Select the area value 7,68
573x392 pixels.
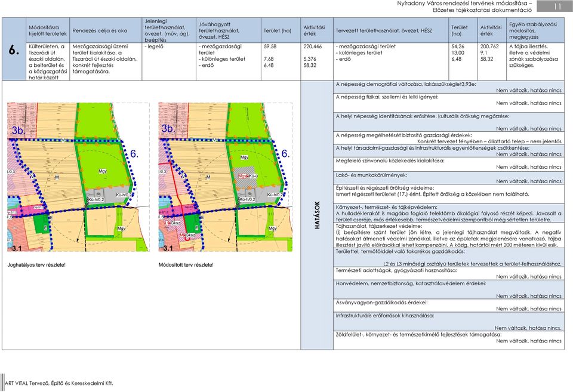(269, 59)
